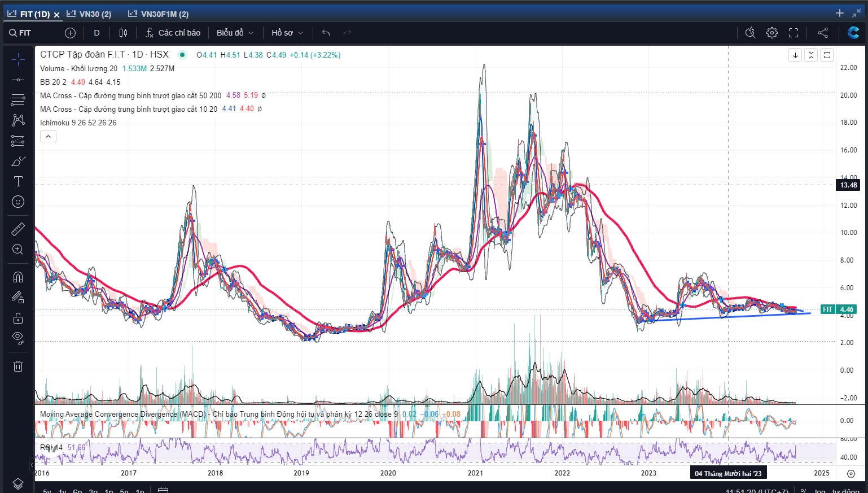This screenshot has height=493, width=868.
Task: Click the undo arrow
Action: [x=326, y=33]
